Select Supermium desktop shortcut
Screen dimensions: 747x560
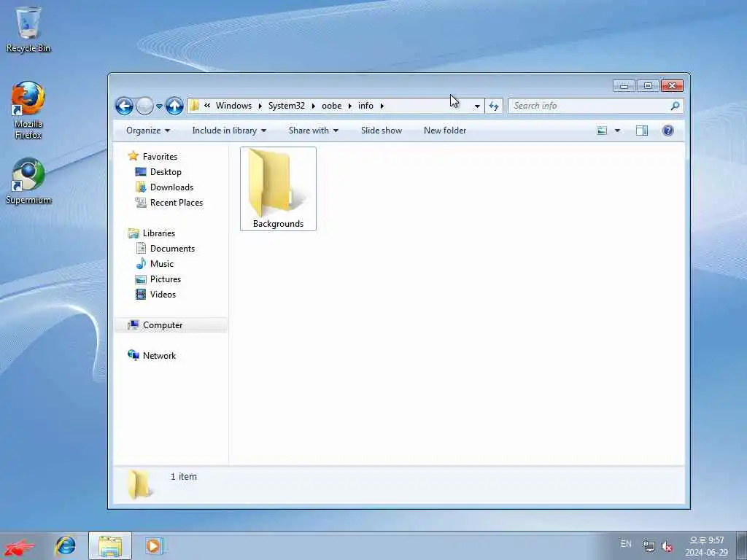[28, 182]
